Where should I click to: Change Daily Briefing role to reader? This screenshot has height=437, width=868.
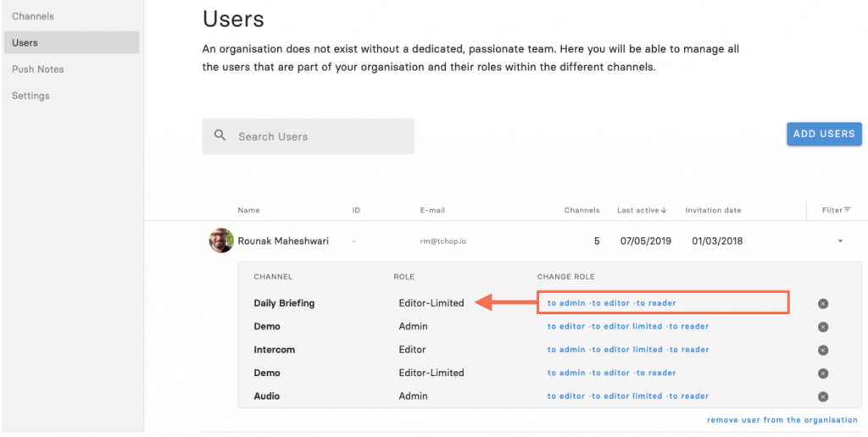pyautogui.click(x=656, y=303)
